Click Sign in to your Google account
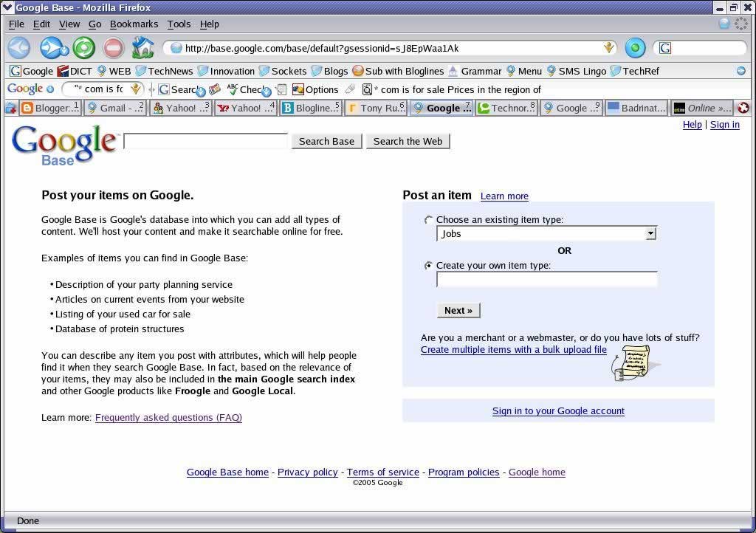Screen dimensions: 756x533 (x=558, y=411)
